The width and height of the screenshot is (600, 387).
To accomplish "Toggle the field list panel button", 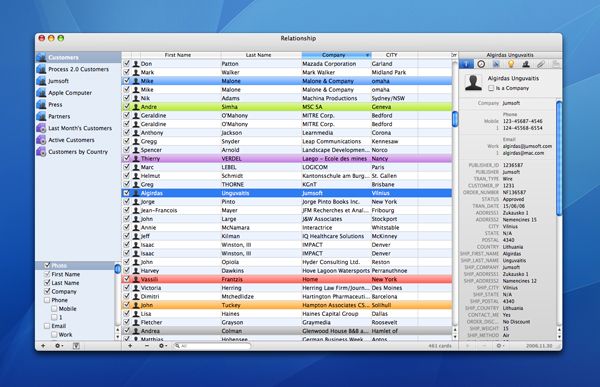I will pyautogui.click(x=76, y=346).
